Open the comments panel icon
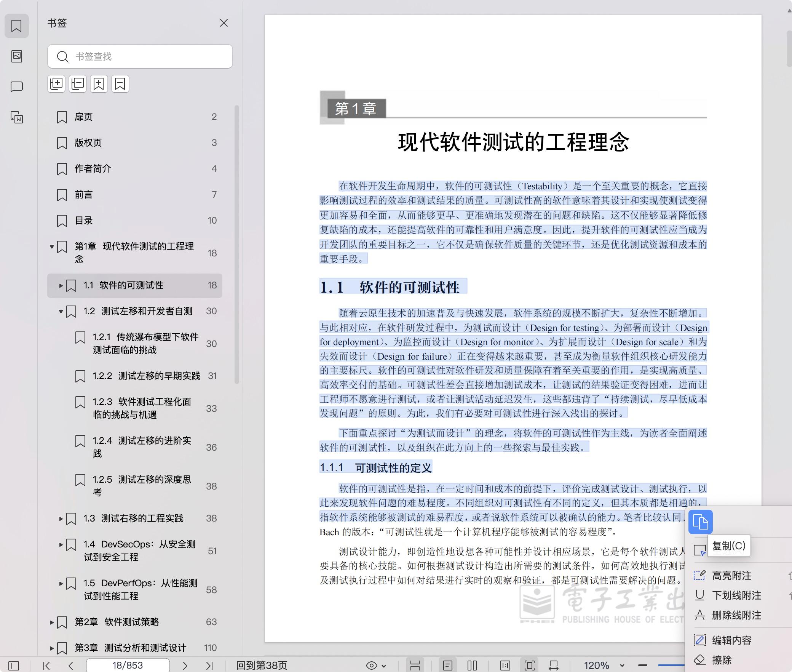The height and width of the screenshot is (672, 792). (x=17, y=87)
